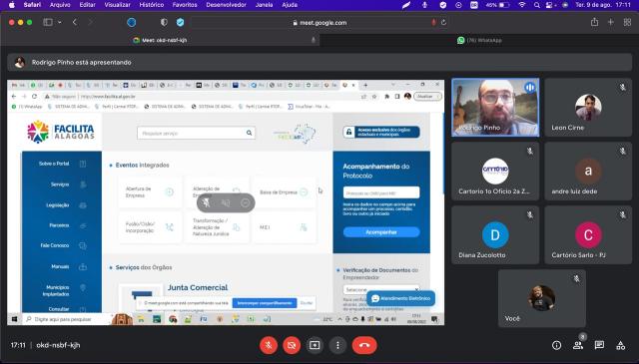Click the protocol number input field
Image resolution: width=639 pixels, height=364 pixels.
coord(381,192)
